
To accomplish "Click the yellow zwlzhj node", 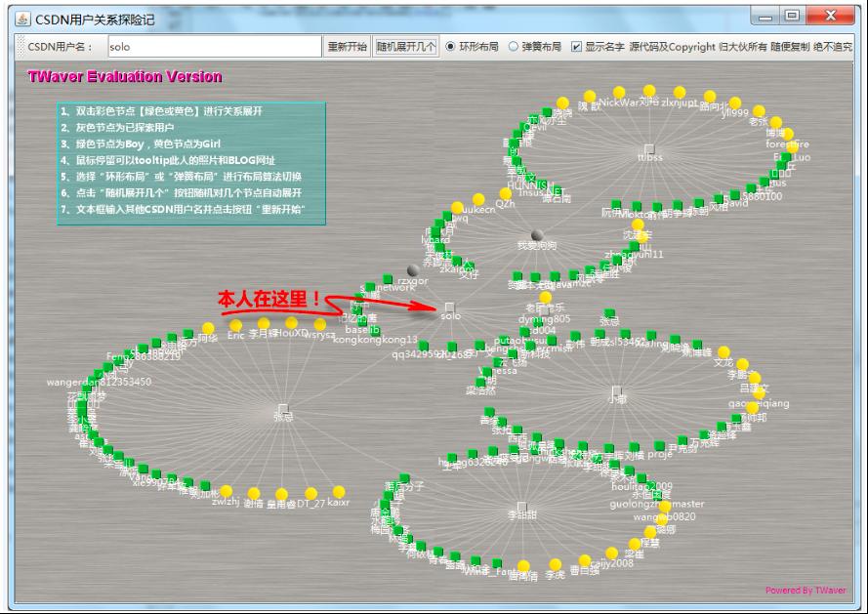I will coord(226,491).
